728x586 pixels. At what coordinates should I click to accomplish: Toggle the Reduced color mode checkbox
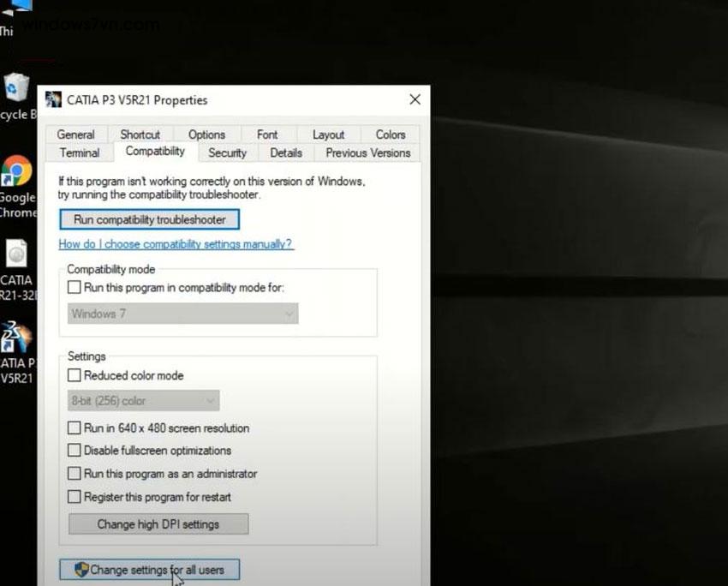click(75, 375)
